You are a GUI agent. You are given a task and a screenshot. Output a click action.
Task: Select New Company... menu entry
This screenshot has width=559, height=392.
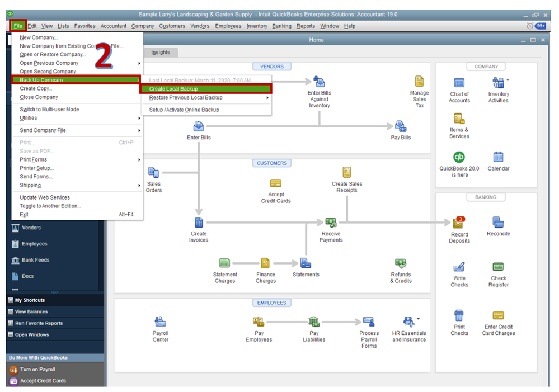(x=77, y=37)
